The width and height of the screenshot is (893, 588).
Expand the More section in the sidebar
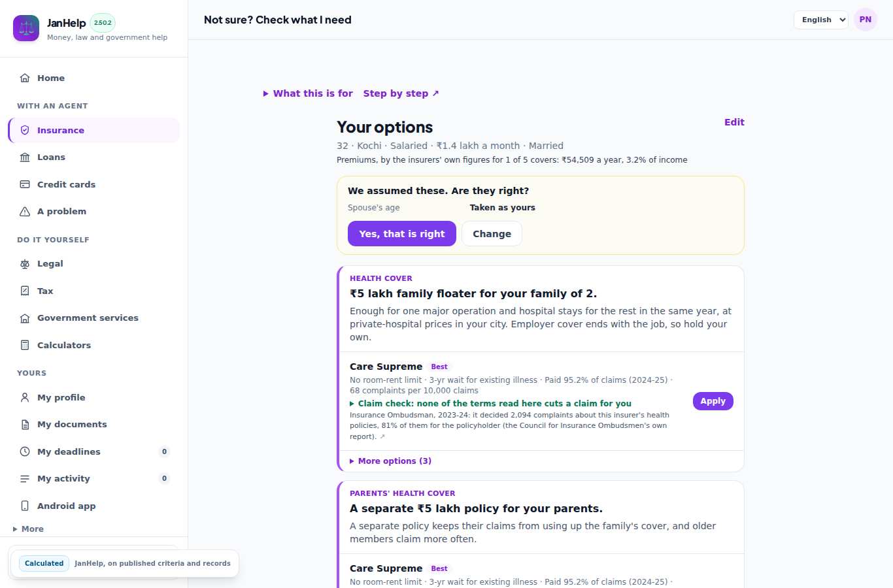point(28,529)
